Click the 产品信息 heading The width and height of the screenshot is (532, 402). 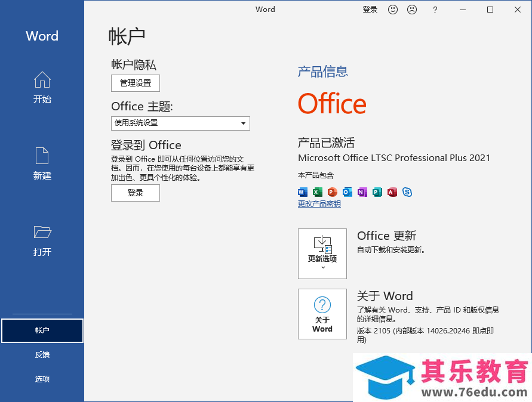point(322,72)
